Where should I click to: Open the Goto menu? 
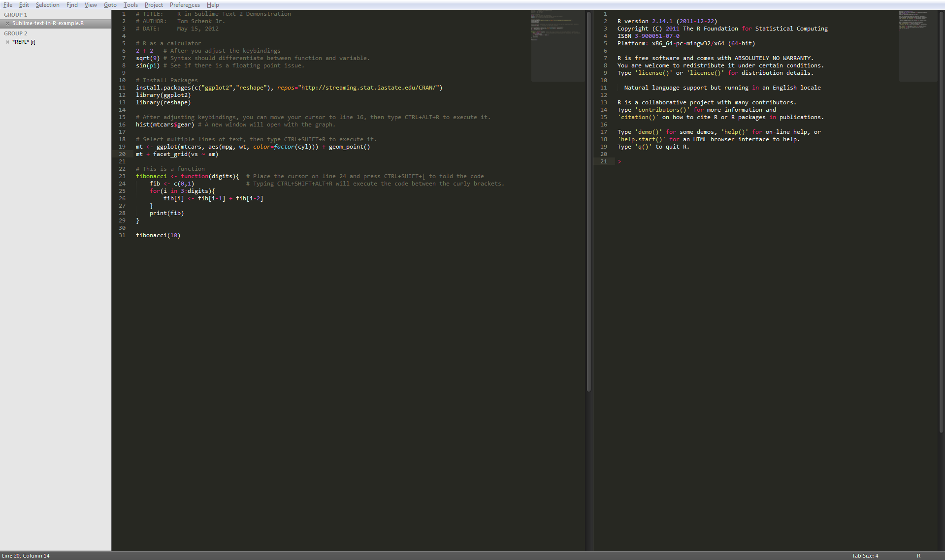pos(110,5)
